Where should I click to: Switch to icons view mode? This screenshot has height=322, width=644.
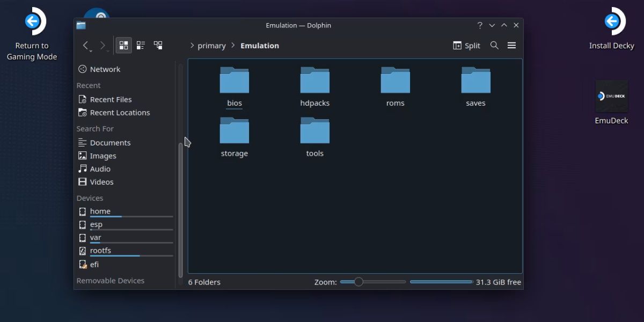(x=123, y=45)
